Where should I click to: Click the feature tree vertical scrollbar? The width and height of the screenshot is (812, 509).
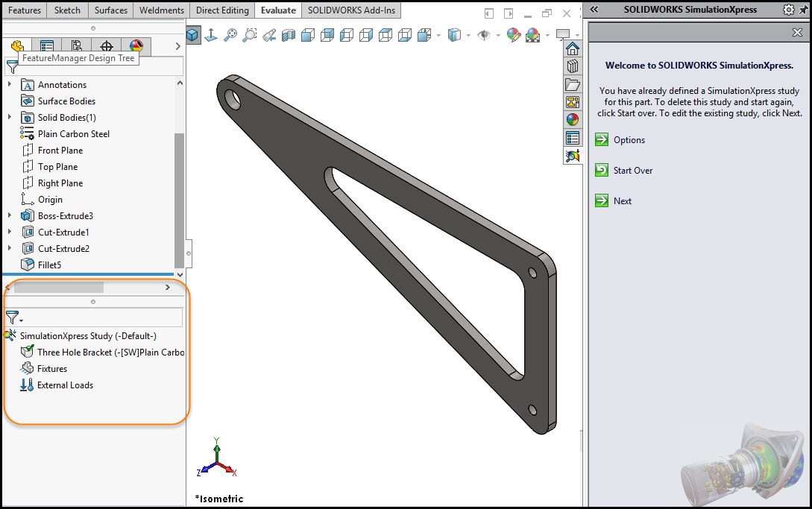click(x=179, y=200)
